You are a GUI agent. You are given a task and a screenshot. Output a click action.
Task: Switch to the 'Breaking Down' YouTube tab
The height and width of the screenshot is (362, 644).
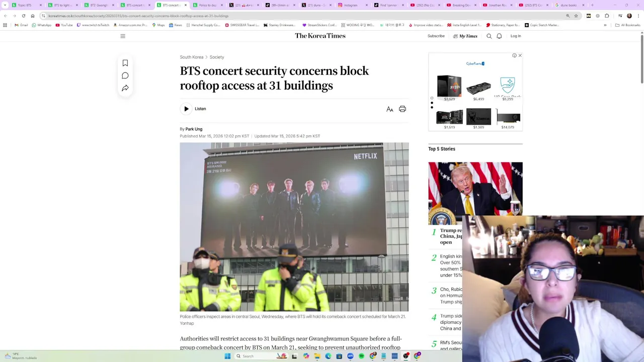click(462, 5)
